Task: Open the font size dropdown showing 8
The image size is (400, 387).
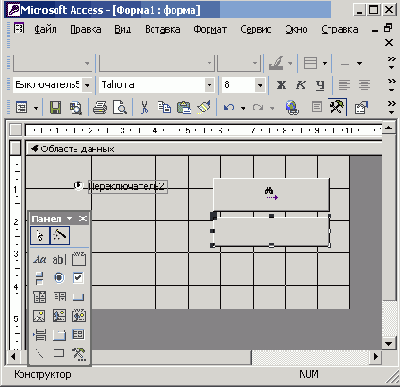Action: 260,85
